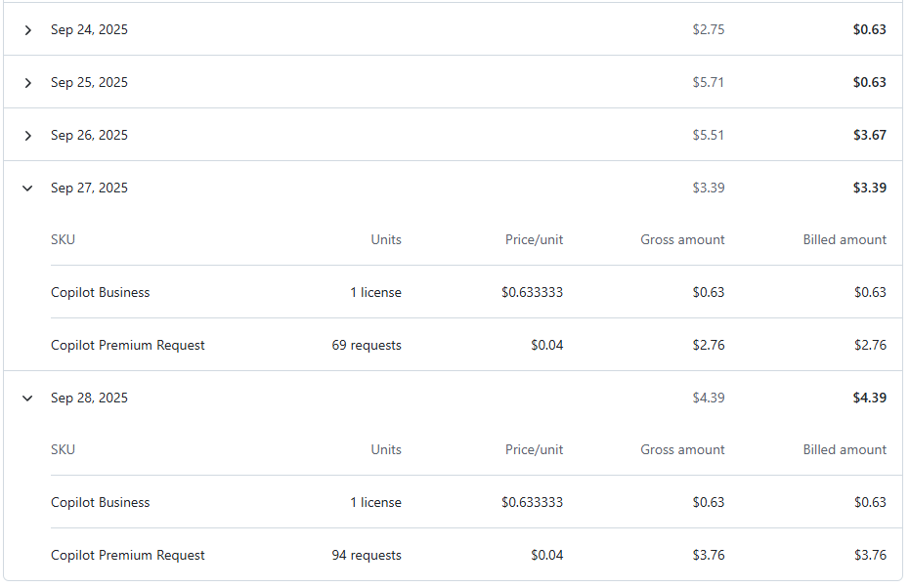Select Copilot Business under Sep 27

100,293
